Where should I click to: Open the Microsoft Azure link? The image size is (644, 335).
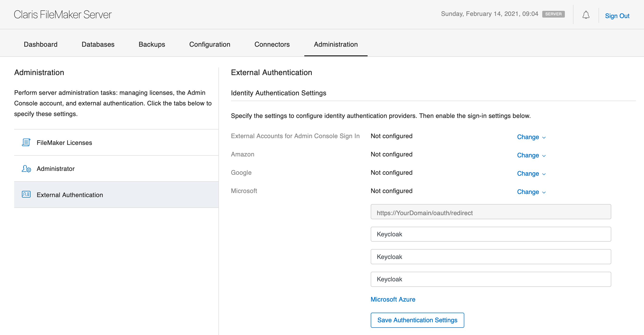(393, 299)
